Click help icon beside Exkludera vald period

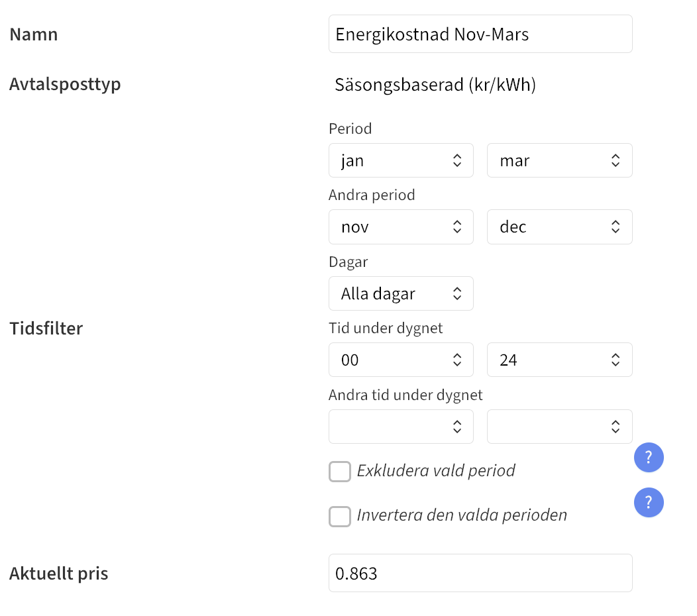[x=649, y=458]
